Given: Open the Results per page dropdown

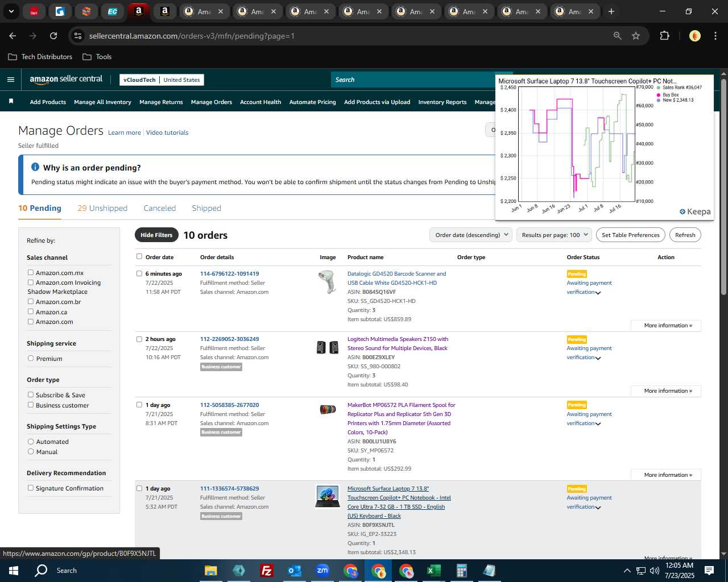Looking at the screenshot, I should [555, 235].
